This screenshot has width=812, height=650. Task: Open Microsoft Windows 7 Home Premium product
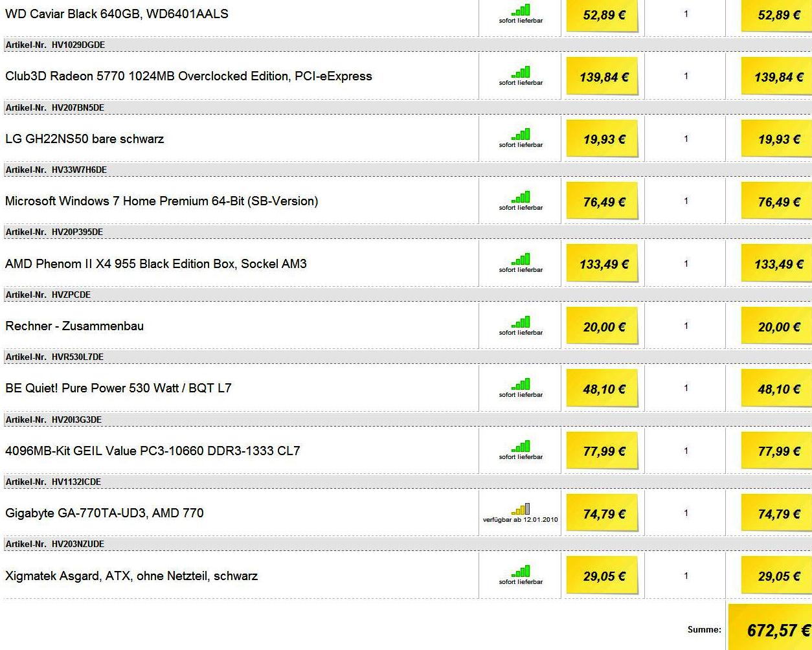click(x=161, y=201)
